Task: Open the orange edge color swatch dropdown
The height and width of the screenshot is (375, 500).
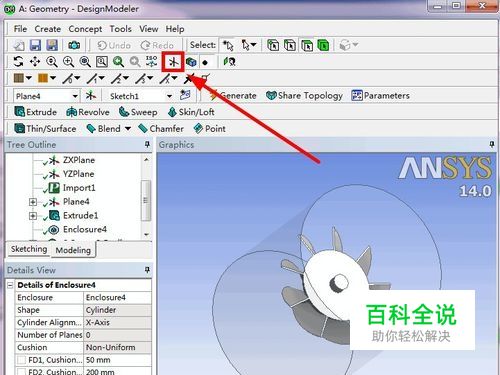Action: [53, 78]
